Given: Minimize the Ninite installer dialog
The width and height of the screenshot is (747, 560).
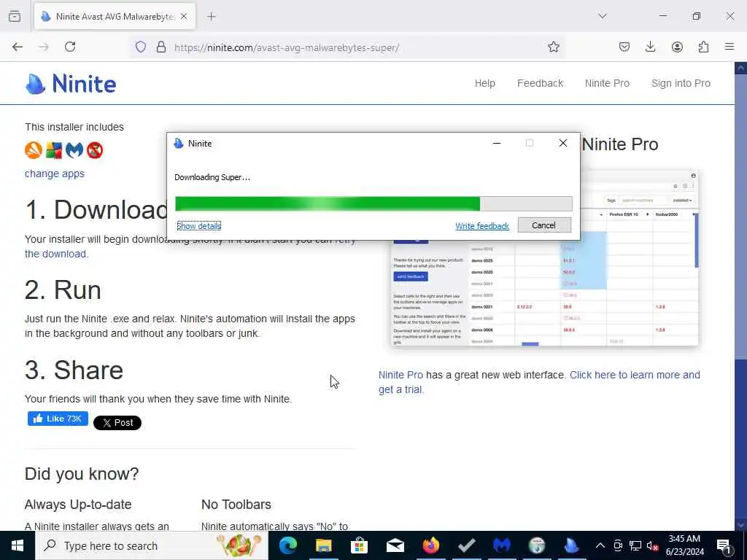Looking at the screenshot, I should [x=496, y=144].
